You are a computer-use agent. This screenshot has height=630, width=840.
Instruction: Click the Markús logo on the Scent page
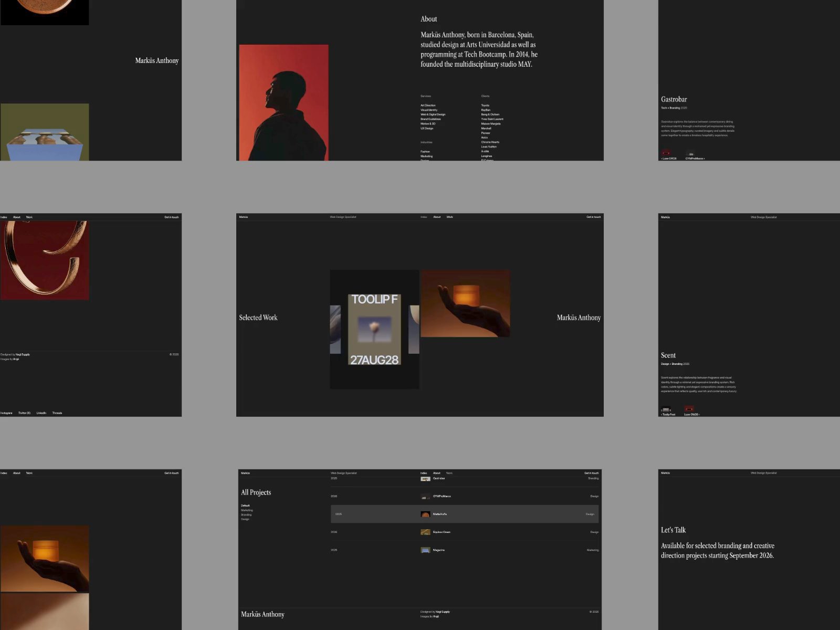click(665, 217)
